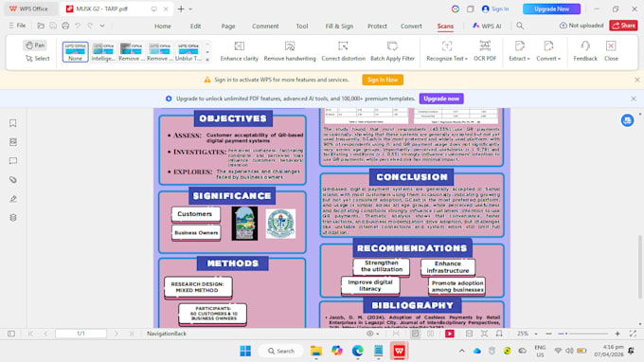Expand the filter gallery list arrow
This screenshot has height=362, width=644.
coord(207,60)
